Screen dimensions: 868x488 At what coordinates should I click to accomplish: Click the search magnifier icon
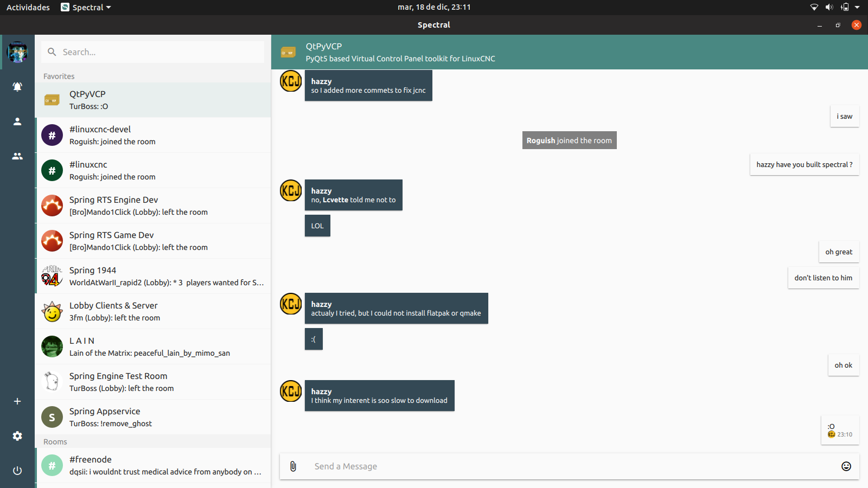click(52, 52)
